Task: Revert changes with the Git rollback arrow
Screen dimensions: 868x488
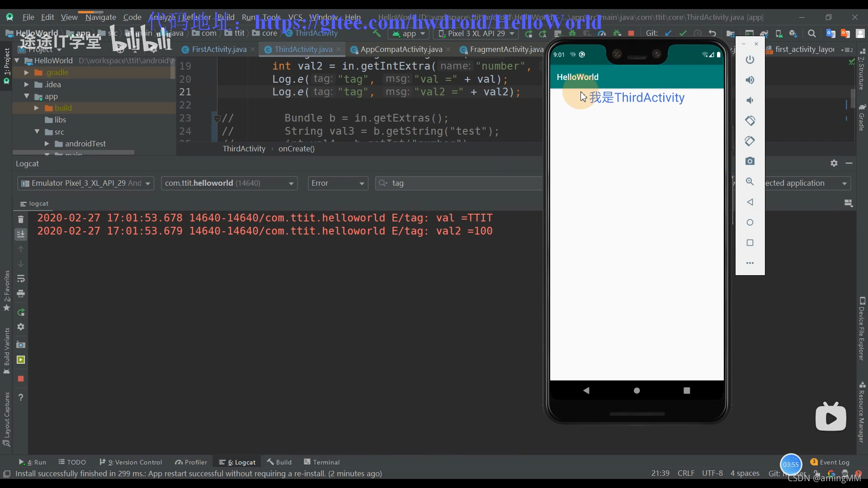Action: [712, 33]
